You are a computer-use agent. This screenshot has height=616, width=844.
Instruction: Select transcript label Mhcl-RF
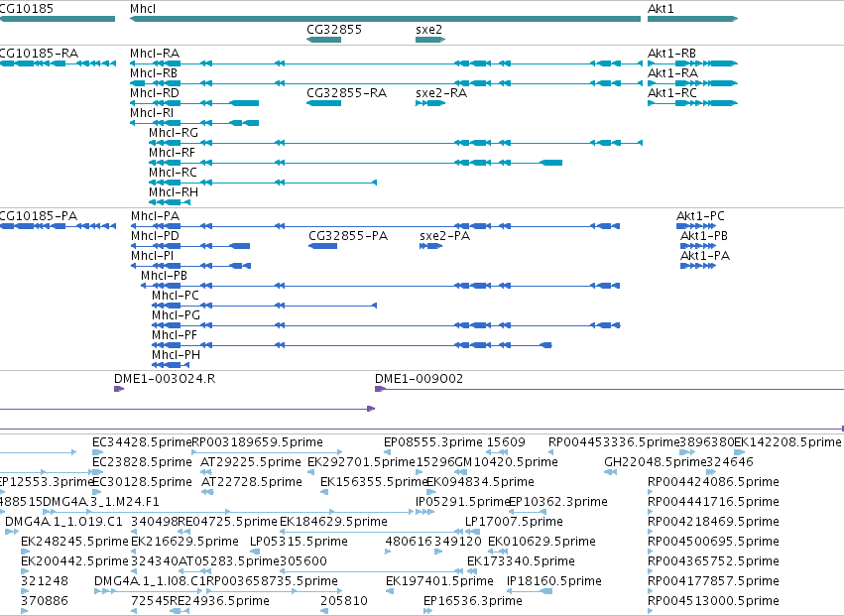[172, 153]
